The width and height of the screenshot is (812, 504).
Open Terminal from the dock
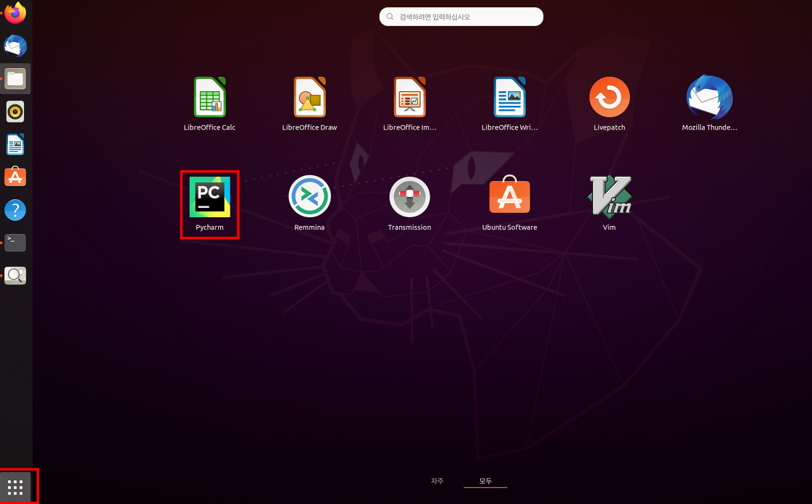[15, 243]
